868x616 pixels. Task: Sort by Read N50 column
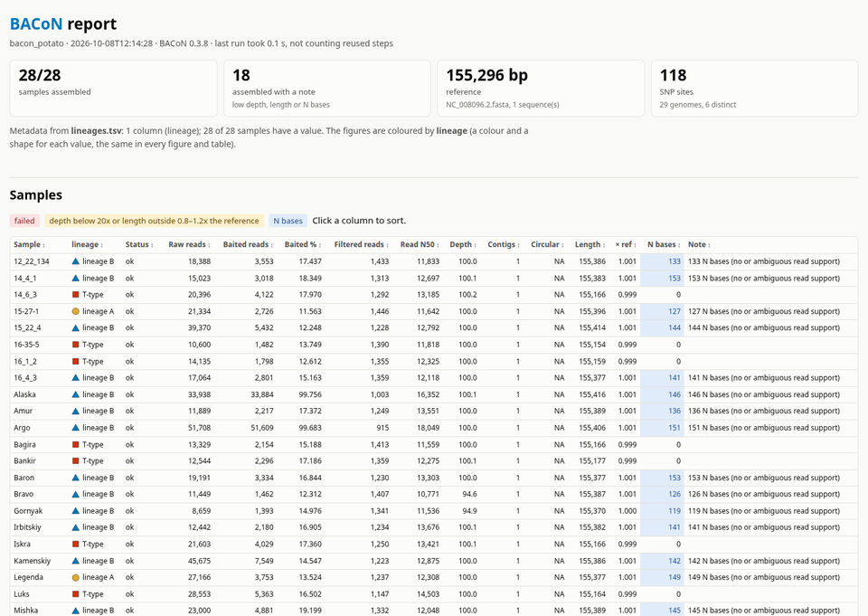pyautogui.click(x=420, y=244)
